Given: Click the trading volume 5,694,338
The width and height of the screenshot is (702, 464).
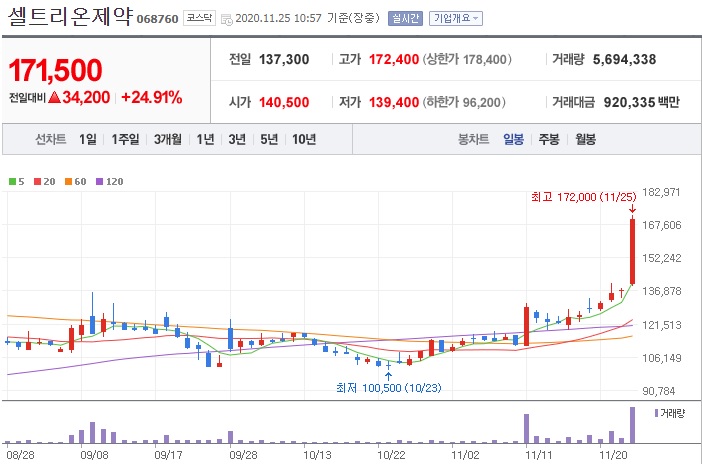Looking at the screenshot, I should [x=624, y=60].
